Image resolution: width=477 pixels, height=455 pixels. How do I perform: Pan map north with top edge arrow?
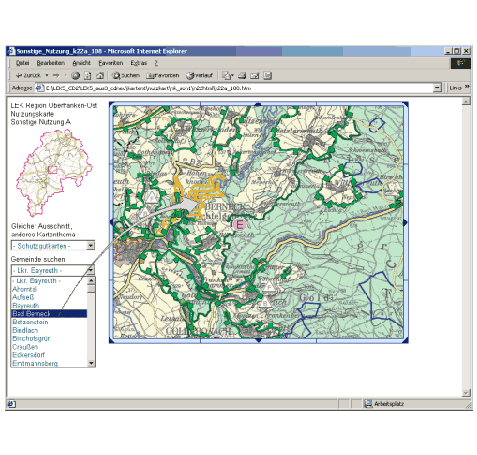point(258,105)
